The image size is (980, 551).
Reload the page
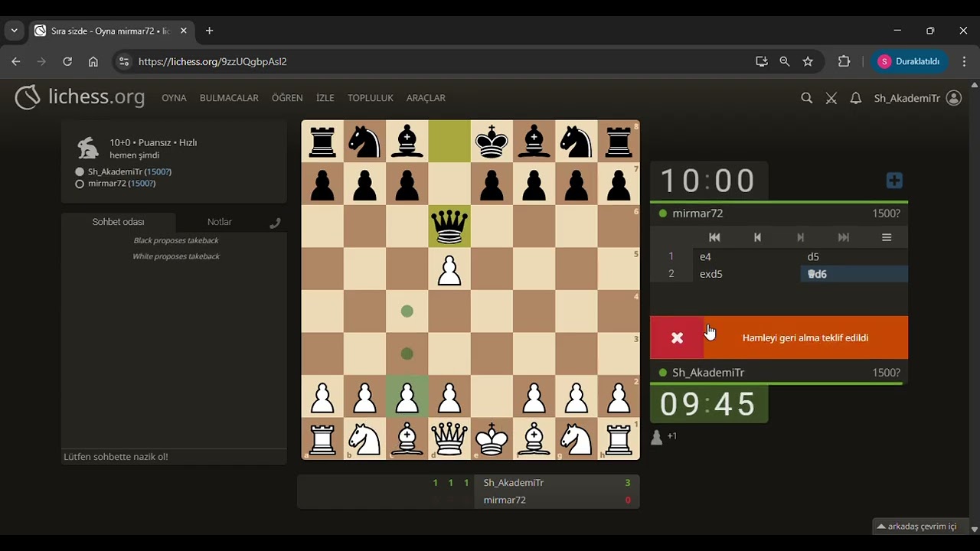tap(67, 61)
